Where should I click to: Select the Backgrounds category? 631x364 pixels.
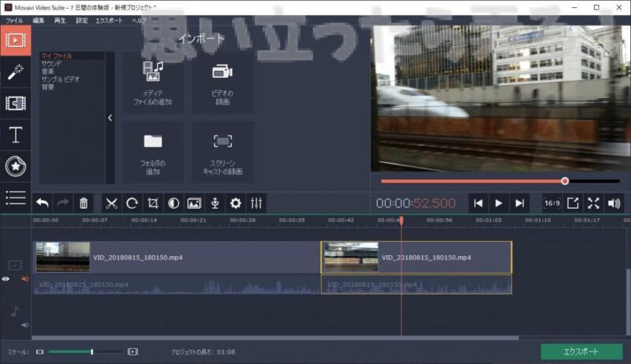[x=48, y=87]
